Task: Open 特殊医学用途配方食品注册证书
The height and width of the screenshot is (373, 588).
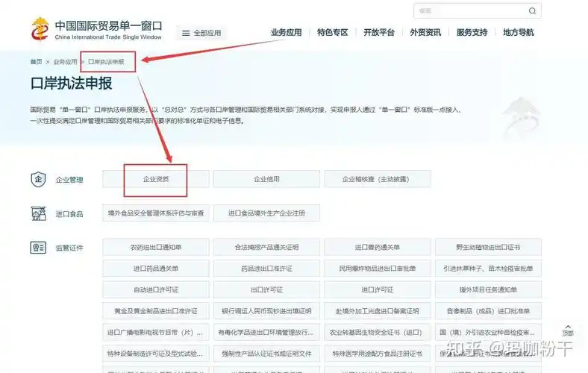Action: 378,354
